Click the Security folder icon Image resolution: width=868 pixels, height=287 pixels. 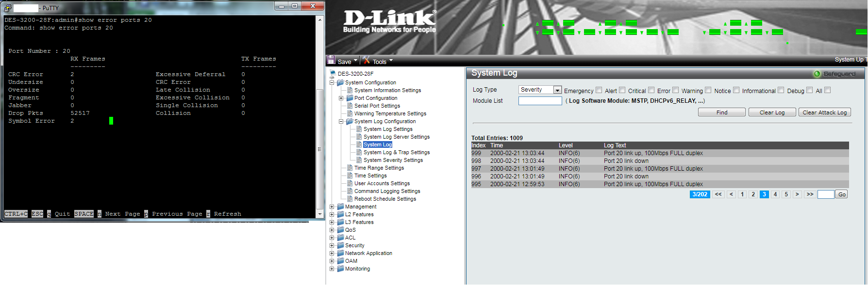point(340,245)
